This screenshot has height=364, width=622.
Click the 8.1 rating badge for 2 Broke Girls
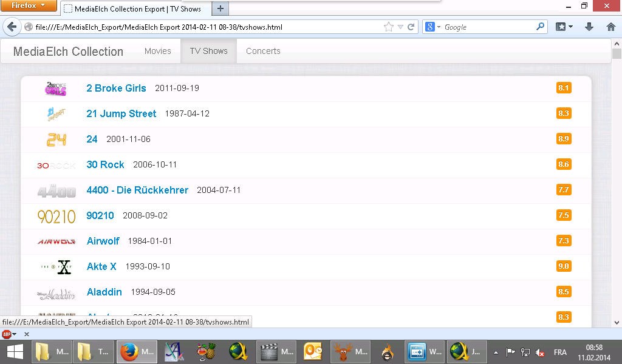coord(564,88)
